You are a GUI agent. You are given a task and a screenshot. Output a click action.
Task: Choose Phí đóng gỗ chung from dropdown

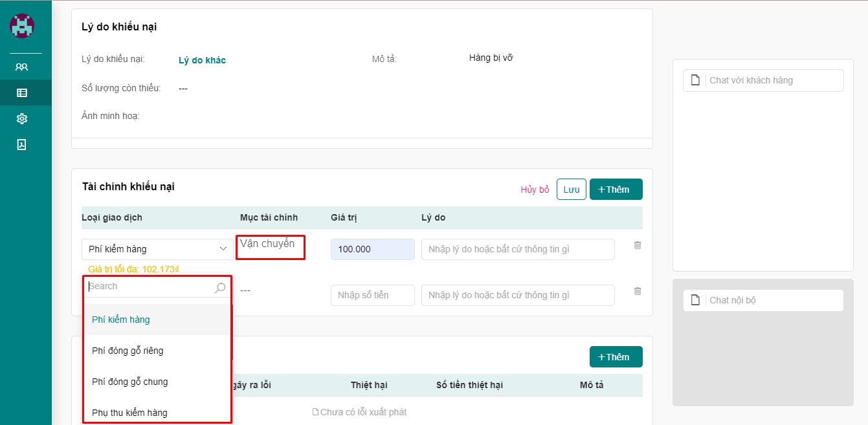click(129, 382)
